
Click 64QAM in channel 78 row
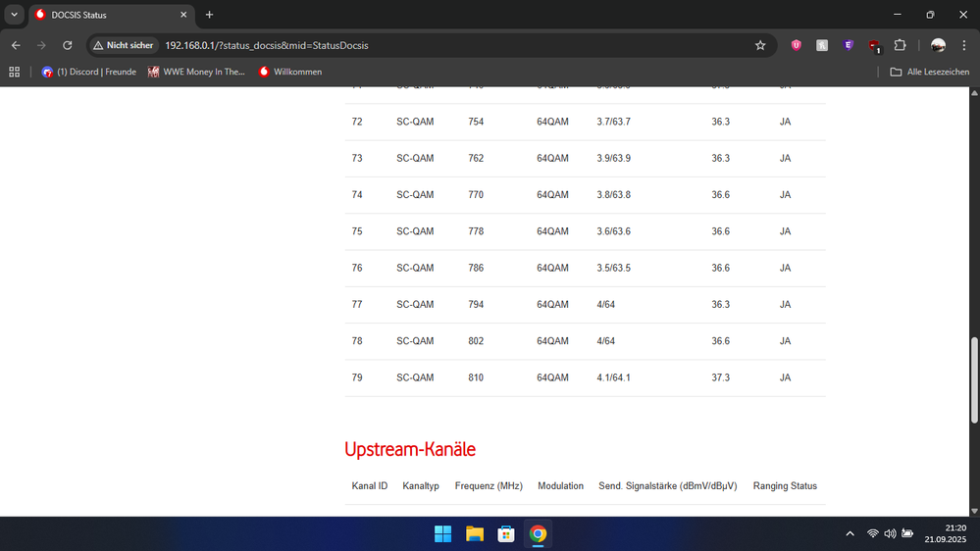click(552, 341)
